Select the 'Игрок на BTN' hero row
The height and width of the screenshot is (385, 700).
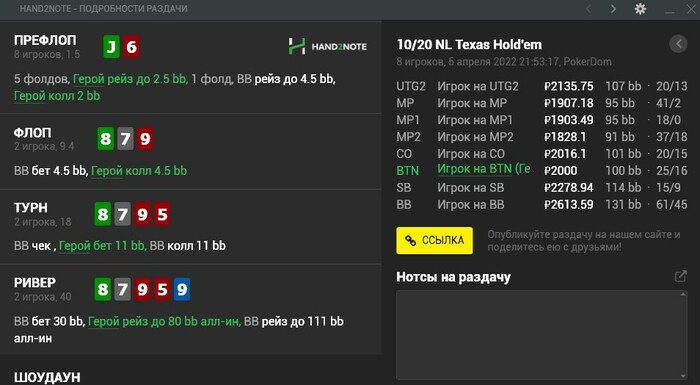click(x=542, y=170)
